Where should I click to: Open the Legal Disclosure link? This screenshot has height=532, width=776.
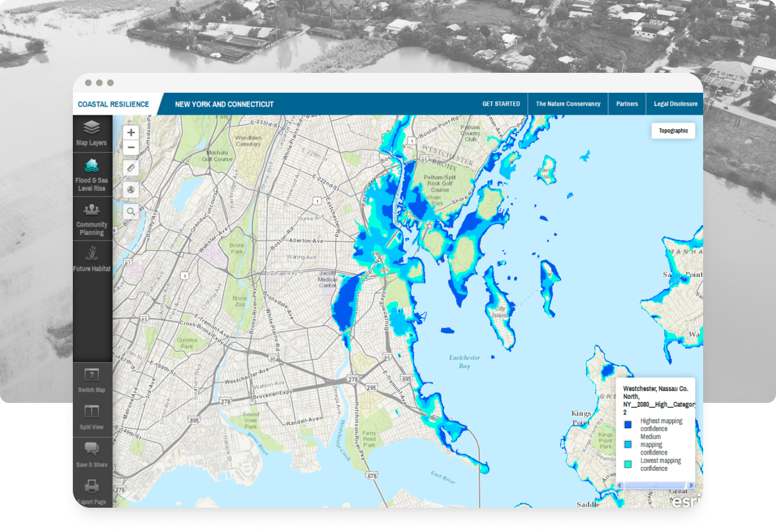pyautogui.click(x=675, y=104)
